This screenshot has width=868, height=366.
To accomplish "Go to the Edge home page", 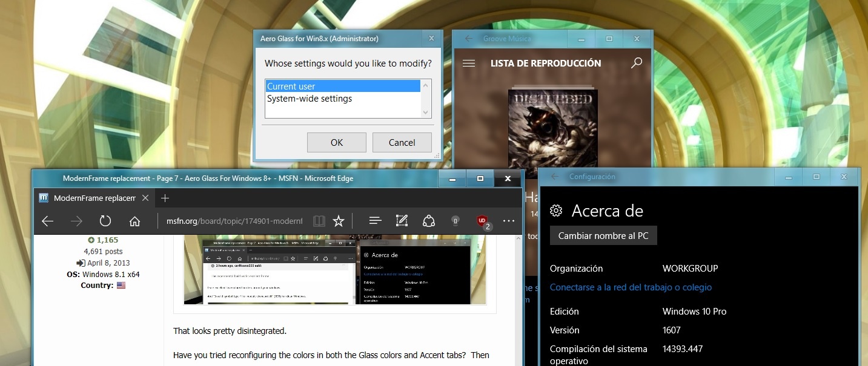I will click(135, 221).
